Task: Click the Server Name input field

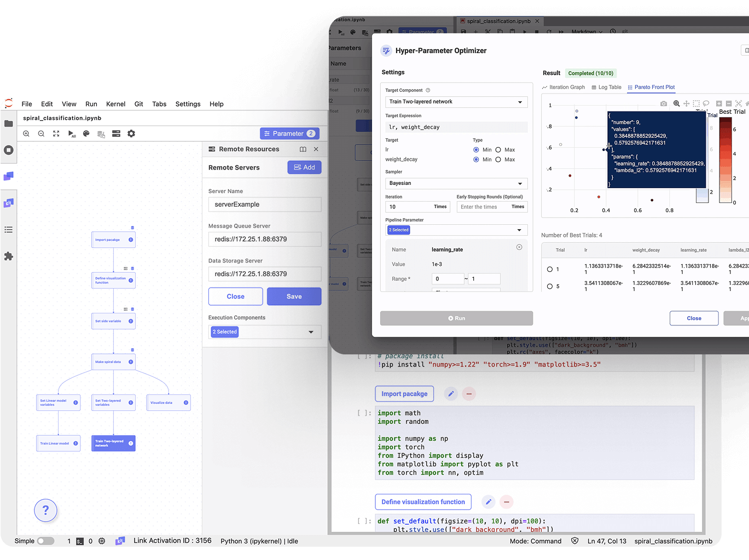Action: coord(264,205)
